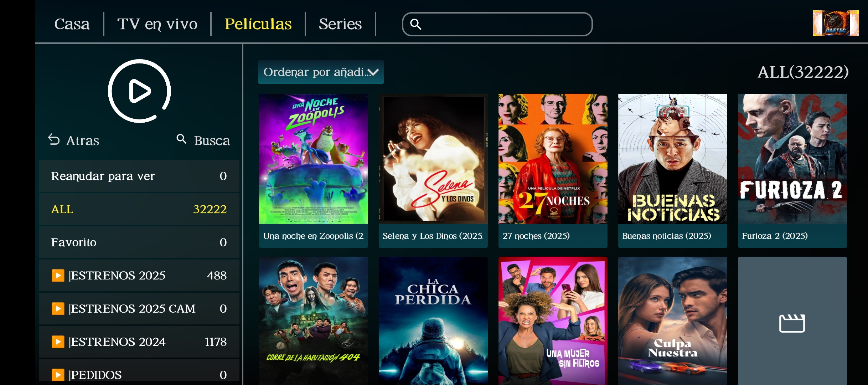Switch to the TV en vivo tab

coord(157,24)
